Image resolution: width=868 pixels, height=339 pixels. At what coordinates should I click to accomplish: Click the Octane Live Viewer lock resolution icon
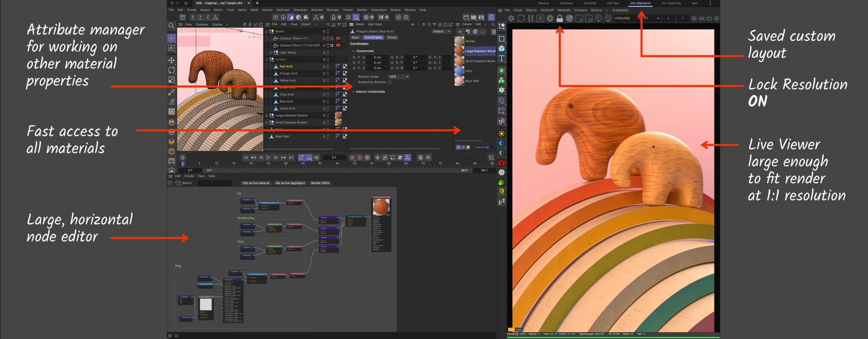559,18
